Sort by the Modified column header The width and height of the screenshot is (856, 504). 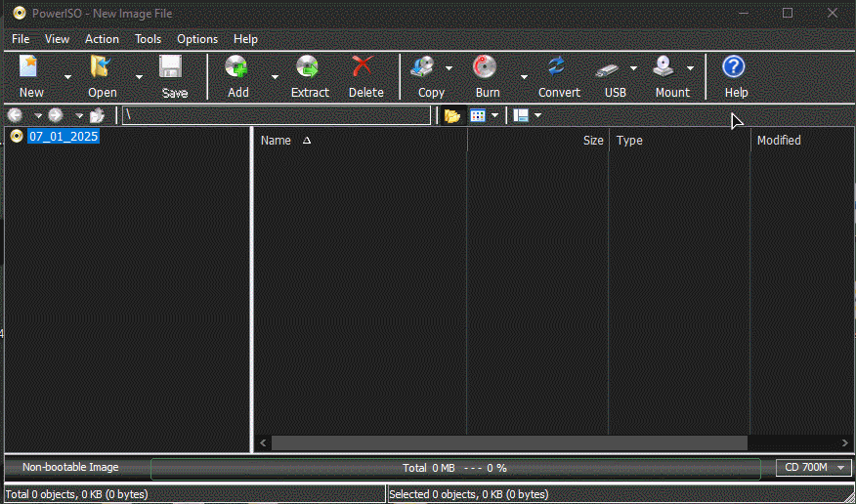801,141
